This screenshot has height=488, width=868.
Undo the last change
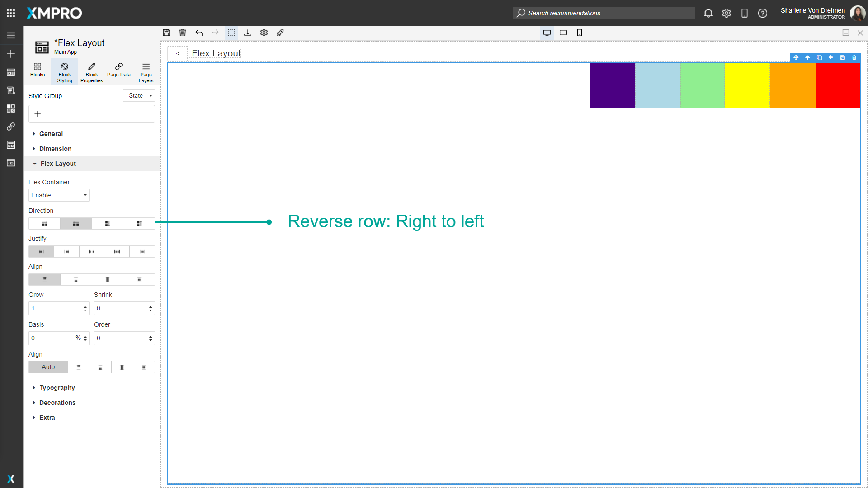[x=199, y=33]
